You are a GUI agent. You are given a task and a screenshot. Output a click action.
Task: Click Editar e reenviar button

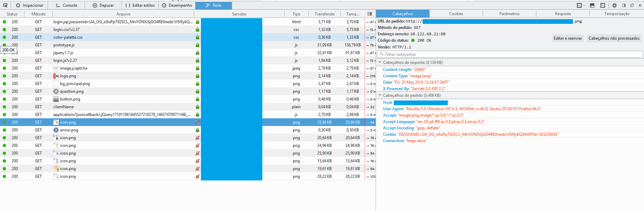click(568, 38)
